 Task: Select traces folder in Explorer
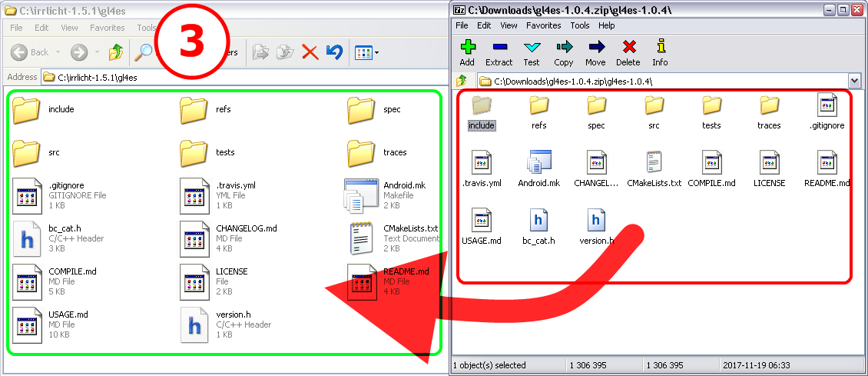(377, 152)
